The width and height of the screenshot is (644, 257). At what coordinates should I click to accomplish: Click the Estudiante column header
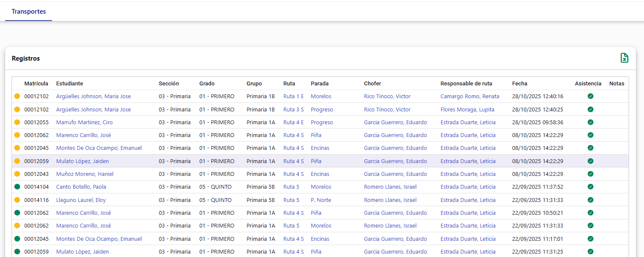70,84
